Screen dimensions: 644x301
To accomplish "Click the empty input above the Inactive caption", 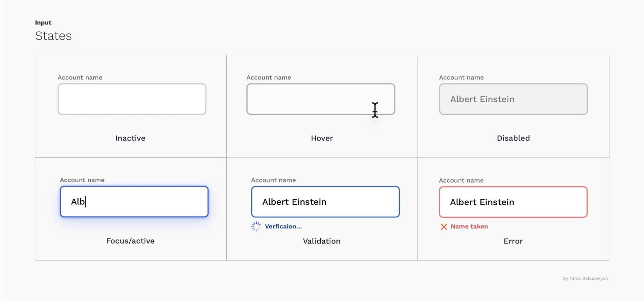I will coord(132,99).
